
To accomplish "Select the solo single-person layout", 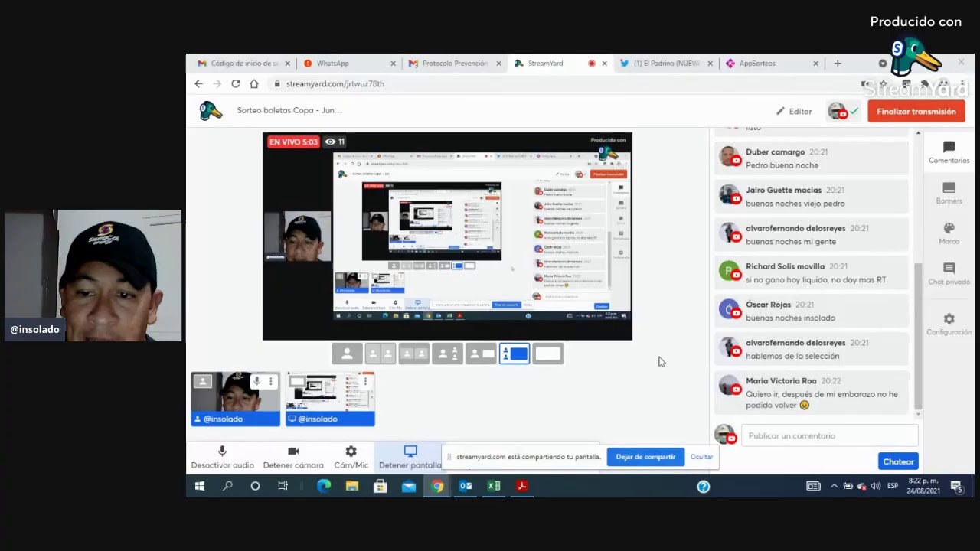I will pos(347,354).
